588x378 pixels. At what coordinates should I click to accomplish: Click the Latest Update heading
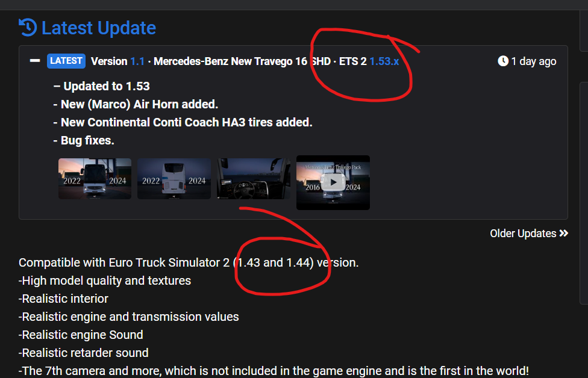99,28
